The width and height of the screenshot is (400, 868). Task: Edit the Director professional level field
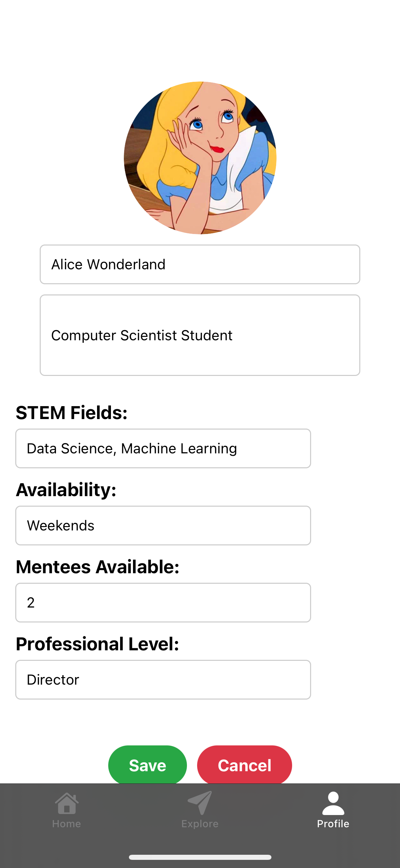tap(163, 680)
